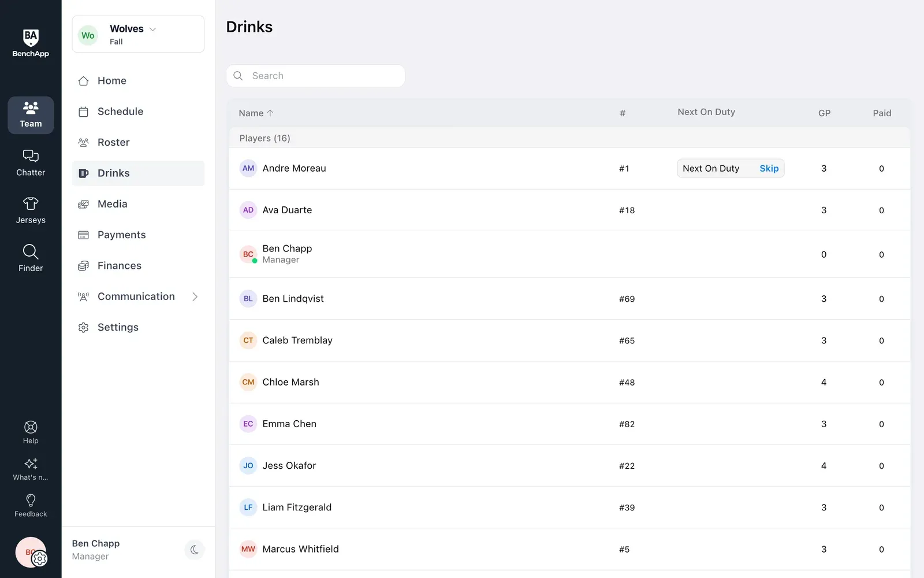
Task: Open Chatter in the left rail
Action: click(31, 163)
